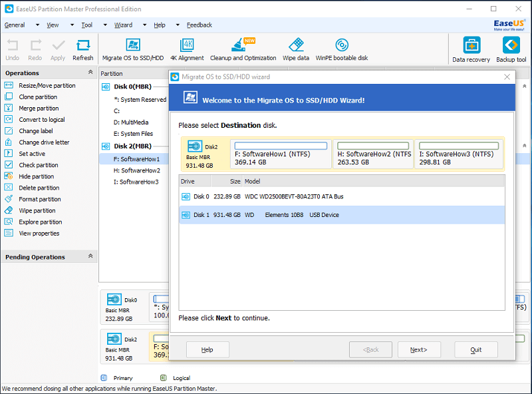
Task: Close the Migrate OS wizard dialog
Action: point(507,77)
